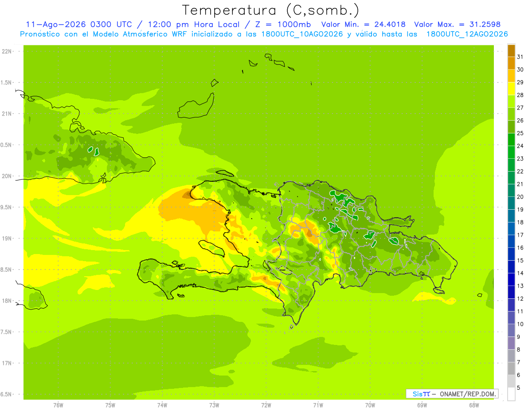This screenshot has width=532, height=411.
Task: Select the "Valor Max. = 31.2598" value
Action: point(458,24)
